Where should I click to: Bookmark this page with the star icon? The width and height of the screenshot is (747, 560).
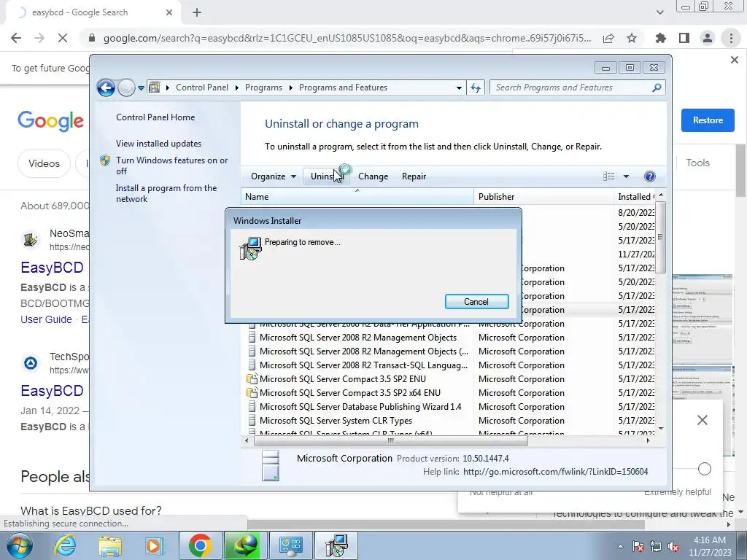click(632, 38)
